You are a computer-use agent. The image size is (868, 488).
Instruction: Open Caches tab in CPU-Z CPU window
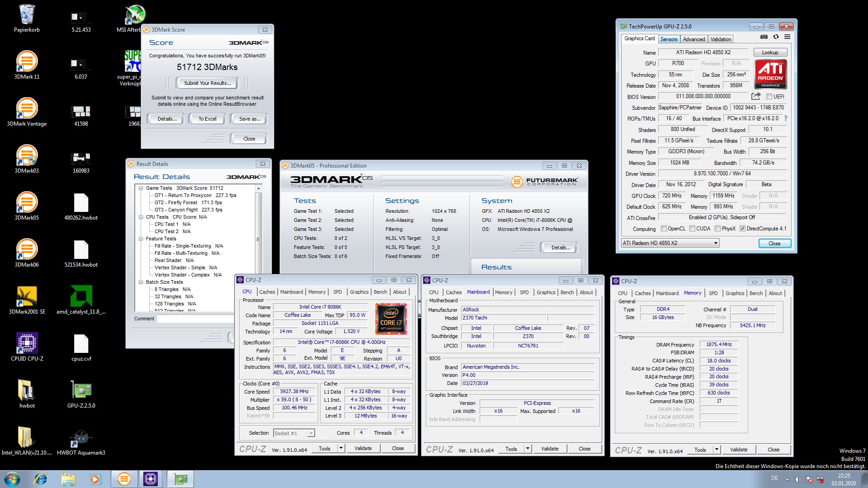click(267, 292)
